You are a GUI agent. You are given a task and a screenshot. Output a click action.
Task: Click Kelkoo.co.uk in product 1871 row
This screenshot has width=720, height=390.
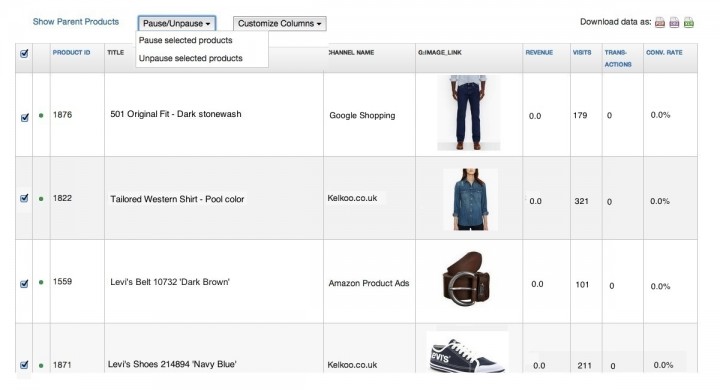point(352,365)
